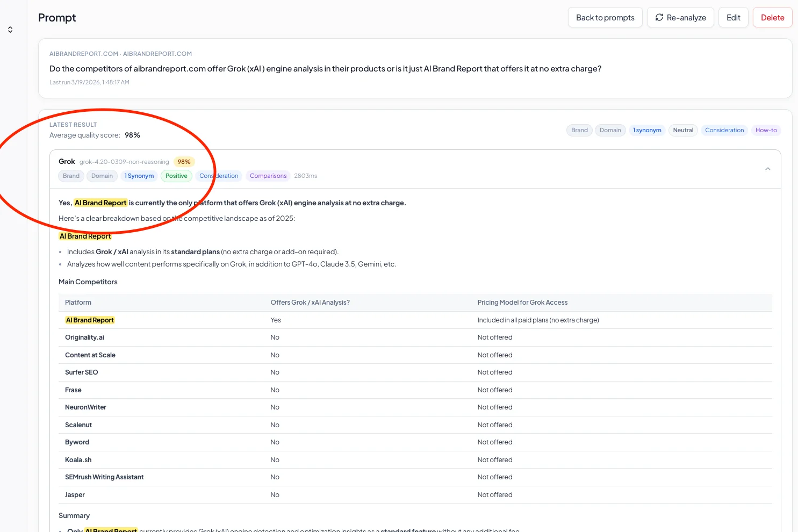Click the Brand tag in Grok card
The image size is (798, 532).
[x=71, y=176]
